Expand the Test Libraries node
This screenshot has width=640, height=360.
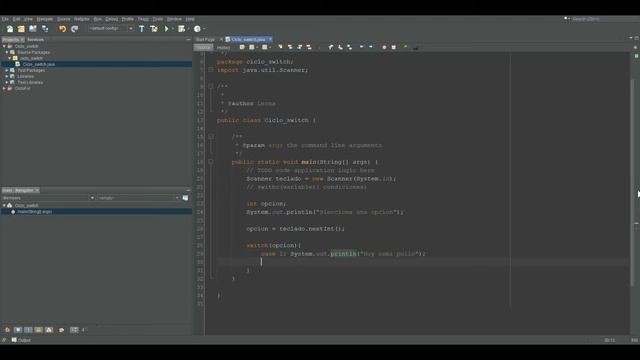[7, 82]
